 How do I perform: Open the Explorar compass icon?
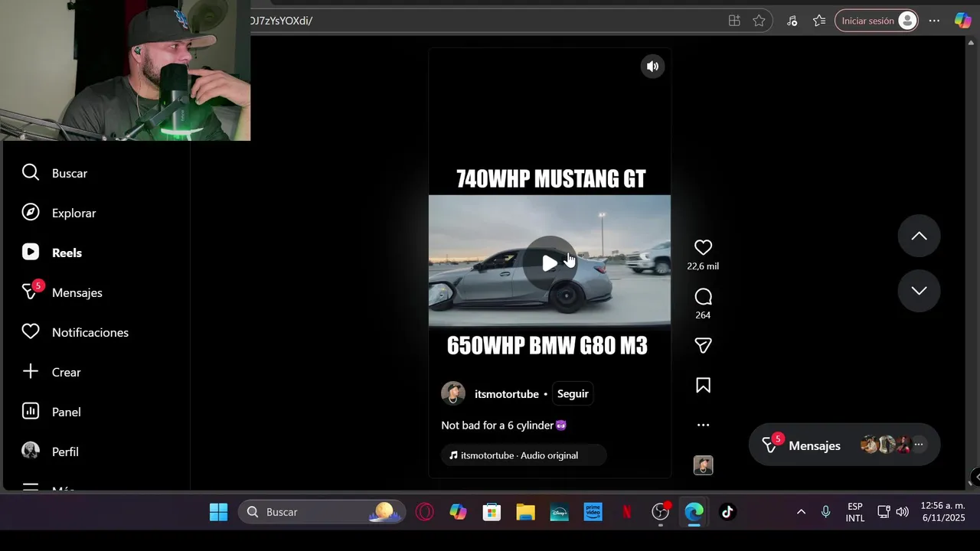(31, 213)
